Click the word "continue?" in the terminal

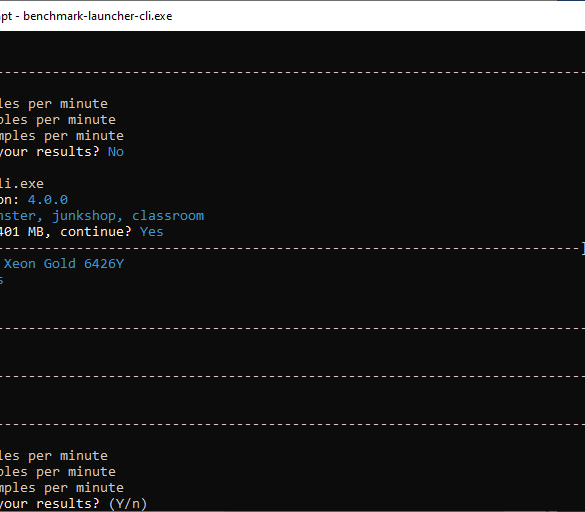click(96, 232)
